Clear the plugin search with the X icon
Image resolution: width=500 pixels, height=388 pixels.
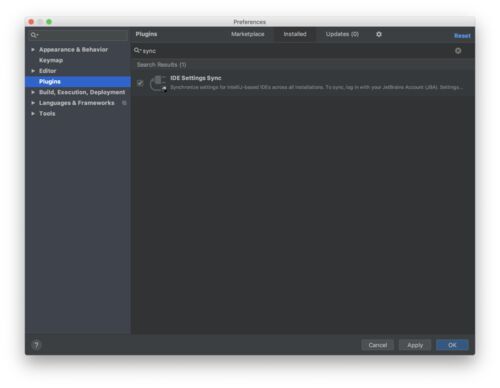click(x=458, y=51)
